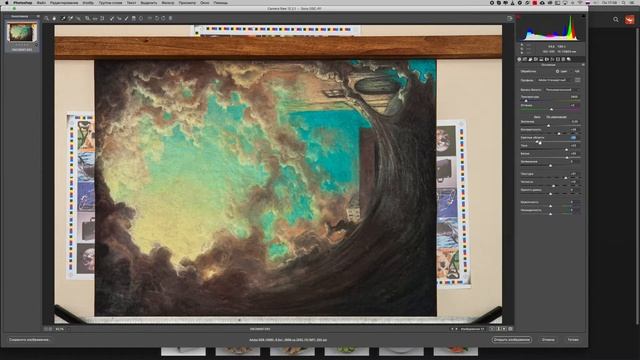Select the White Balance eyedropper tool
Image resolution: width=640 pixels, height=360 pixels.
tap(63, 18)
